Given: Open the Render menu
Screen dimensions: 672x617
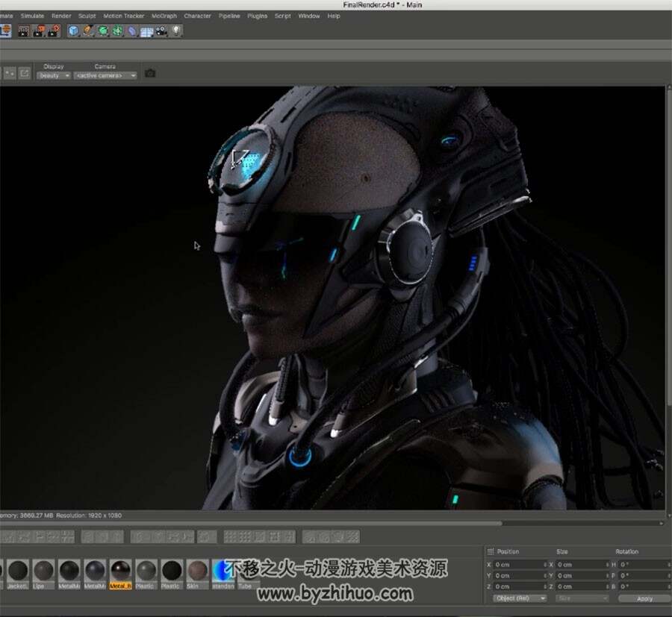Looking at the screenshot, I should (x=61, y=16).
